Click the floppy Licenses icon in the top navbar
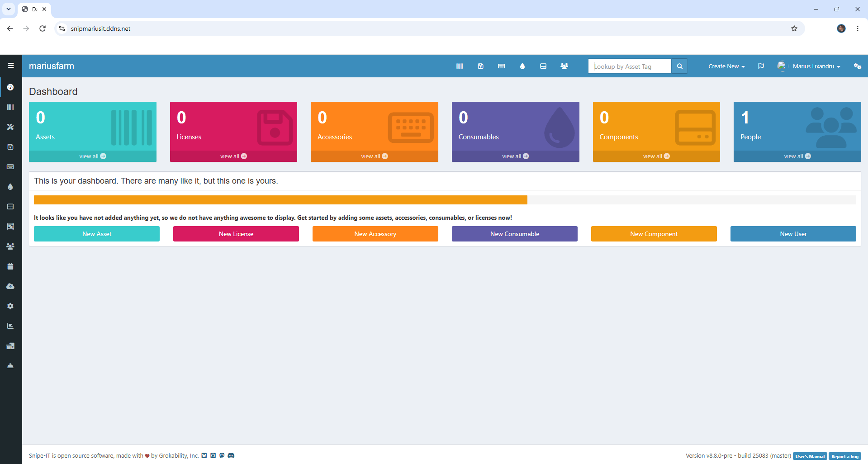Screen dimensions: 868x464 [x=481, y=66]
